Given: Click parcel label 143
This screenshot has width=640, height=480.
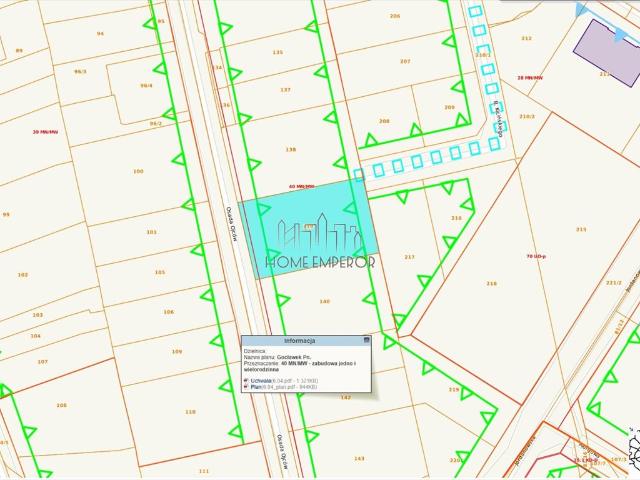Looking at the screenshot, I should click(359, 459).
